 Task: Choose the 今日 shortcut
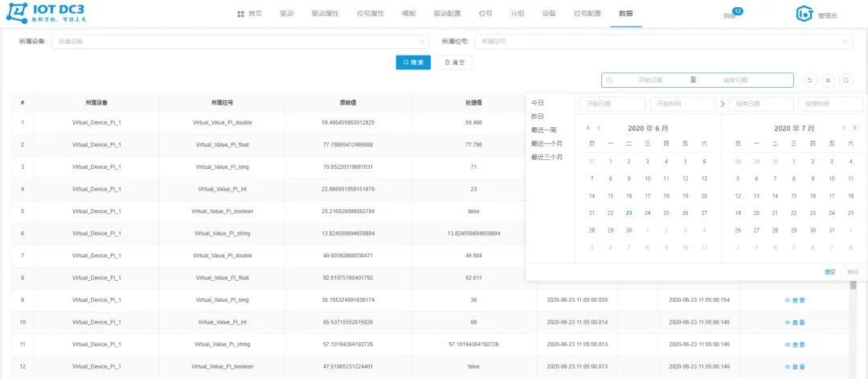[537, 103]
